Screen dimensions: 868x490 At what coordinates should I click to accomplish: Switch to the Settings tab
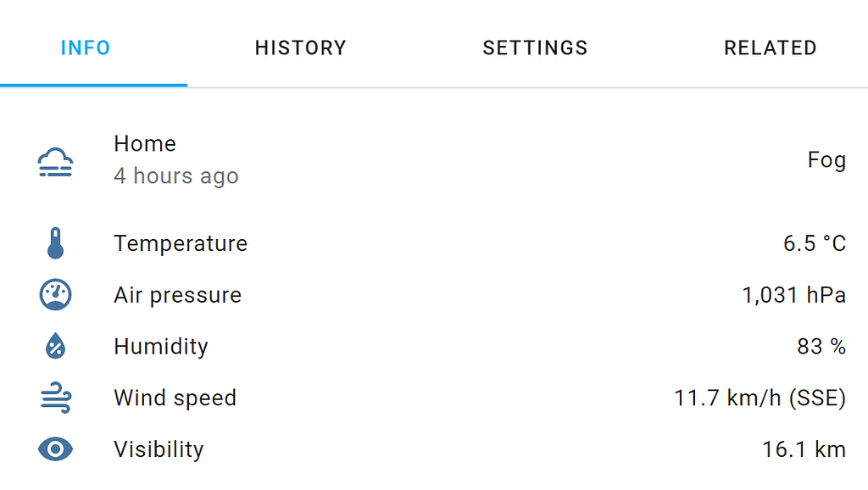535,47
